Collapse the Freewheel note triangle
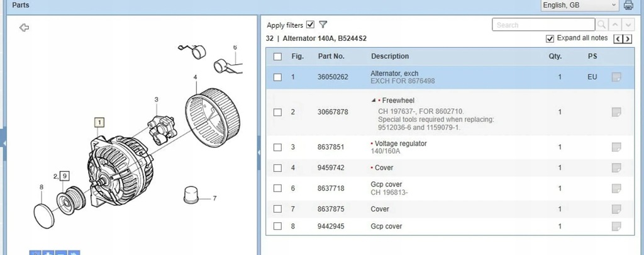The height and width of the screenshot is (255, 644). click(374, 100)
